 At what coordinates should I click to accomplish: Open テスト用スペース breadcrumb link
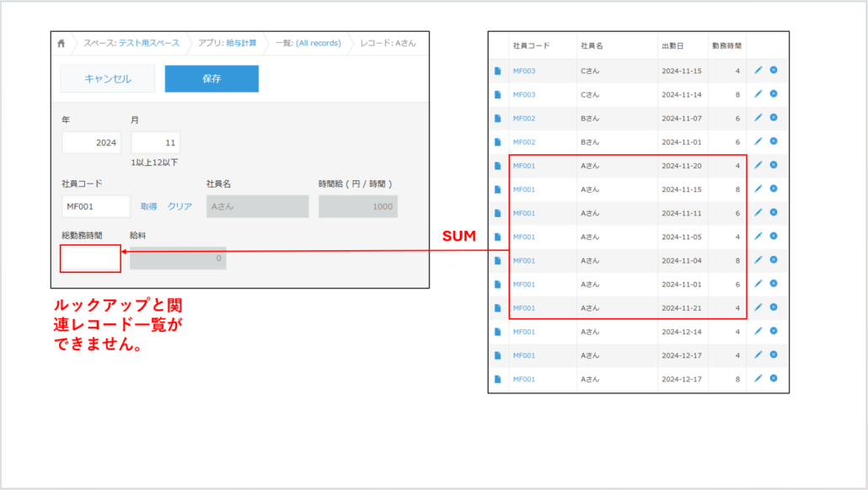[x=148, y=43]
